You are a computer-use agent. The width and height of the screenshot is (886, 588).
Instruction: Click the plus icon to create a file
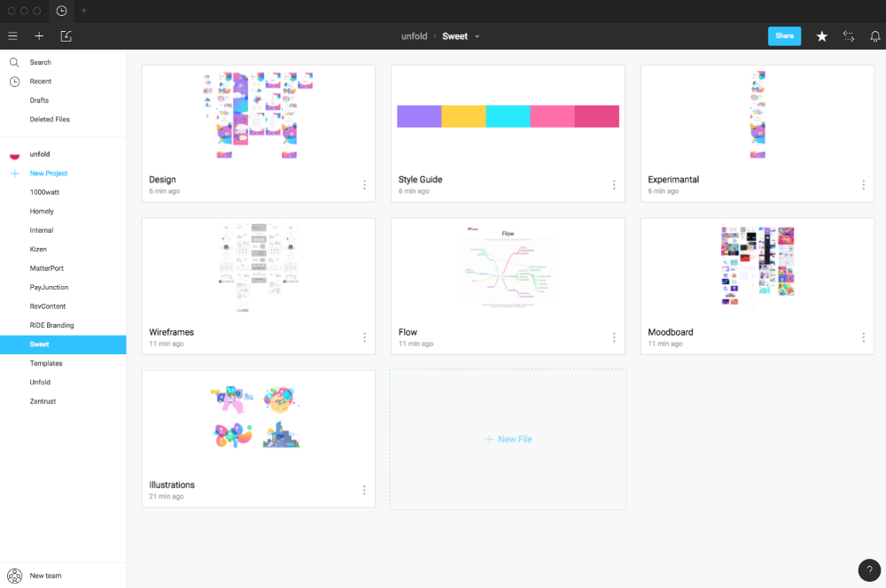[x=39, y=36]
